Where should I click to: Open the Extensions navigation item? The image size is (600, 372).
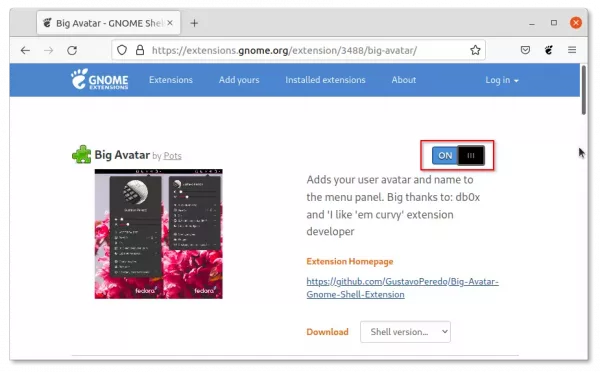[x=171, y=80]
